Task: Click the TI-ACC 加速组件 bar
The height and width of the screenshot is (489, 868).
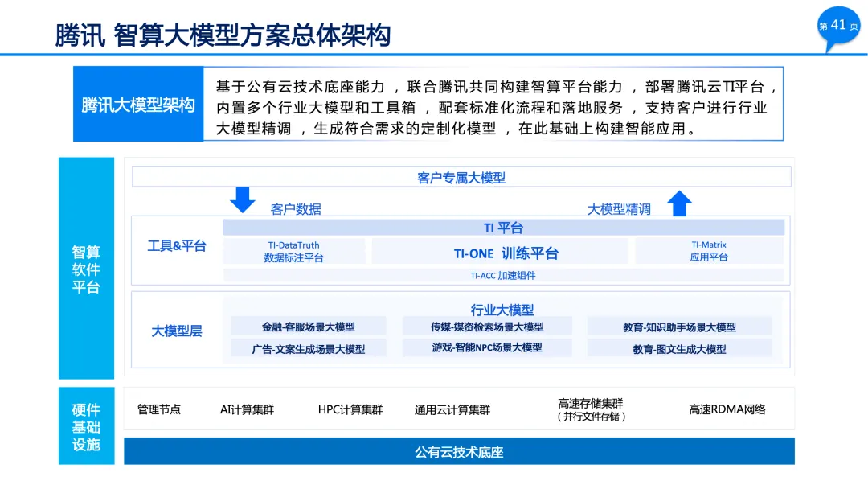Action: pyautogui.click(x=503, y=275)
